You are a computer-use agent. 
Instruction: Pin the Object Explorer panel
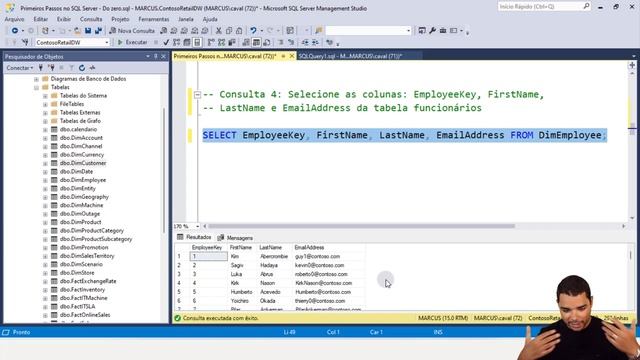[156, 56]
